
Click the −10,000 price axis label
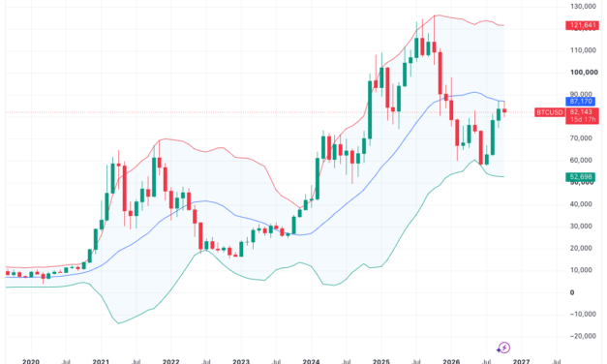(x=583, y=314)
